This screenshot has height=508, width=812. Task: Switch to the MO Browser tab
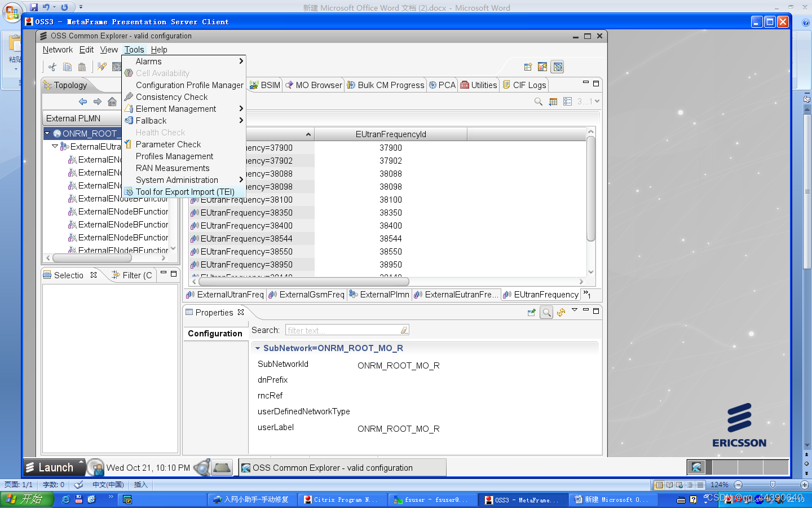coord(314,85)
